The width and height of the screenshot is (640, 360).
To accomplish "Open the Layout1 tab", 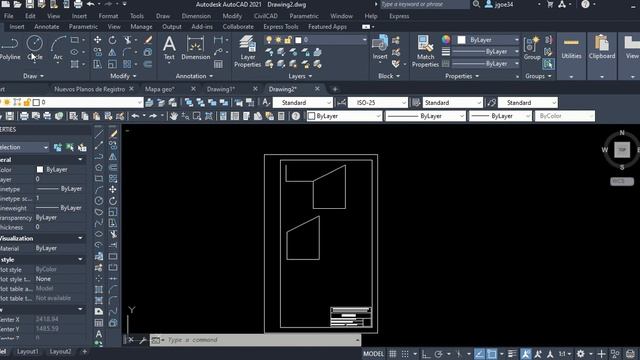I will (x=27, y=351).
